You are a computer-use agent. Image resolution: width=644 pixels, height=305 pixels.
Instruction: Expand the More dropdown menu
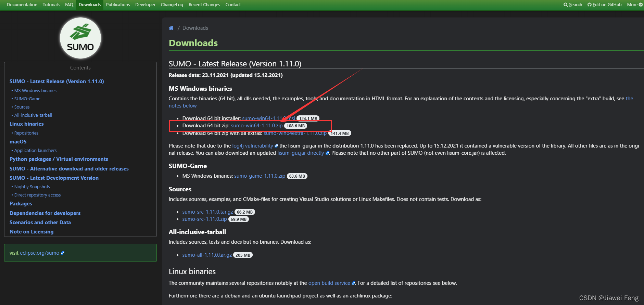coord(635,5)
